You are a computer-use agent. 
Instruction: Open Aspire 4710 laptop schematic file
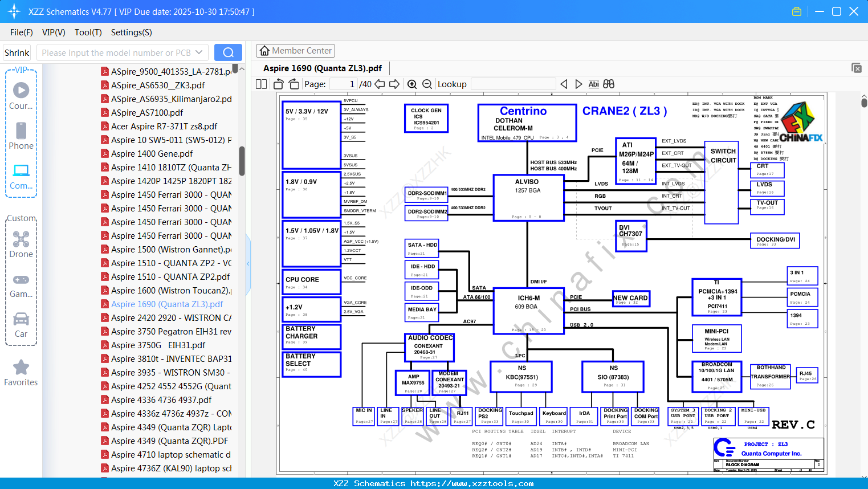(x=172, y=454)
